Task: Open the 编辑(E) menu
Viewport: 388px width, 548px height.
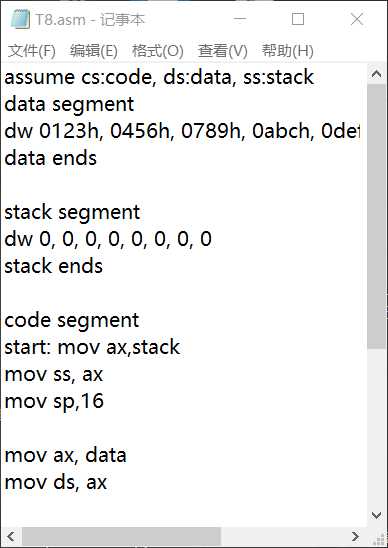Action: pos(94,51)
